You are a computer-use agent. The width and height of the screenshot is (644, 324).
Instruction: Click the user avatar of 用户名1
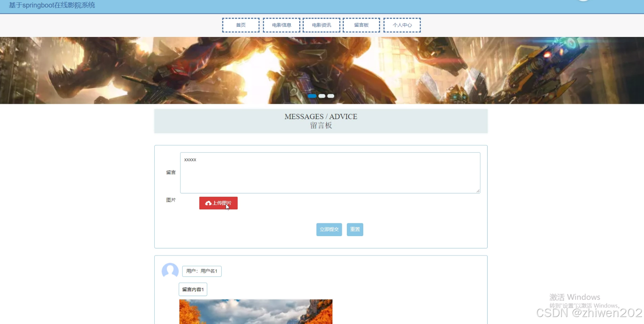pos(170,271)
